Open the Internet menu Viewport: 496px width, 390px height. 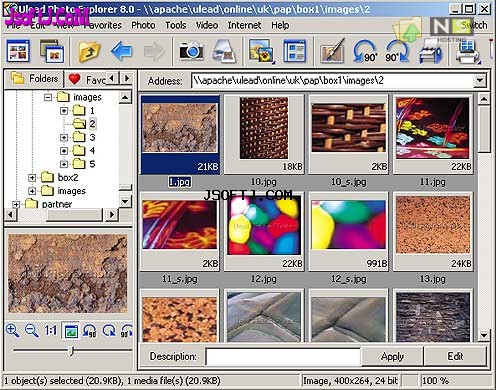(x=244, y=25)
